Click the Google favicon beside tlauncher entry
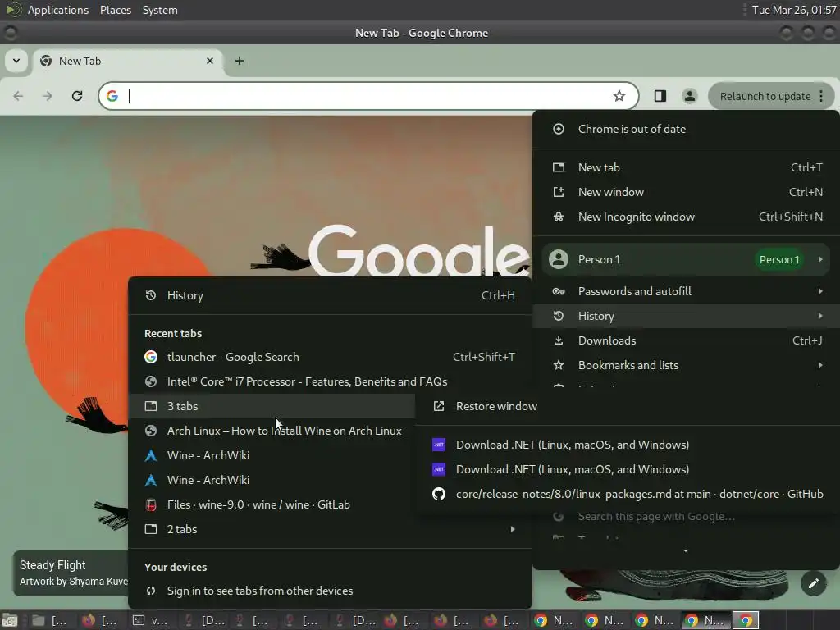Viewport: 840px width, 630px height. coord(151,357)
